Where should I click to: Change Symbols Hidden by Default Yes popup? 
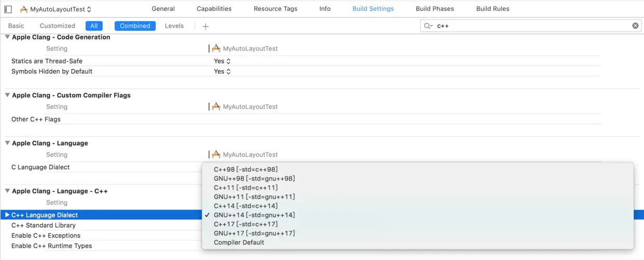(222, 72)
